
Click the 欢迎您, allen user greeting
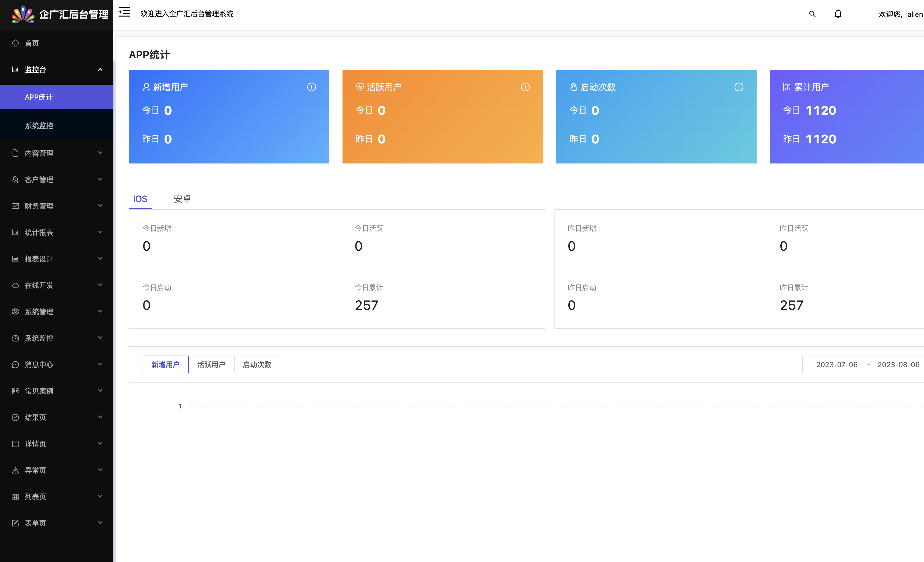click(x=900, y=14)
